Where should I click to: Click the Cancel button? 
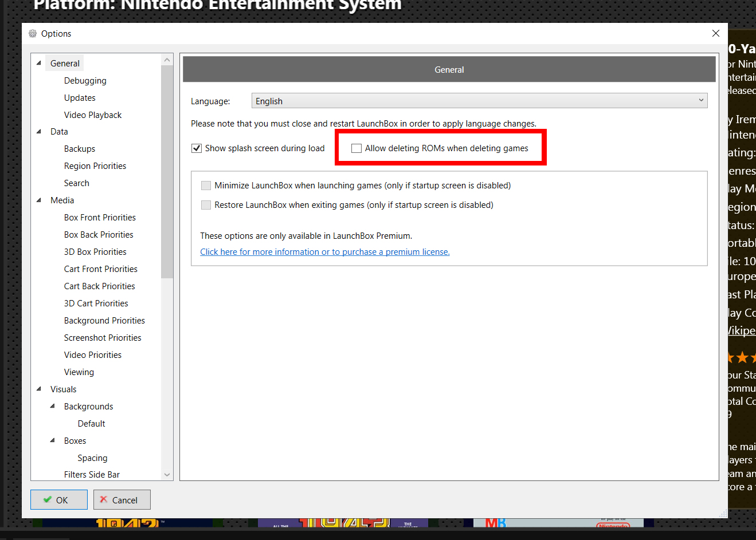(x=122, y=499)
